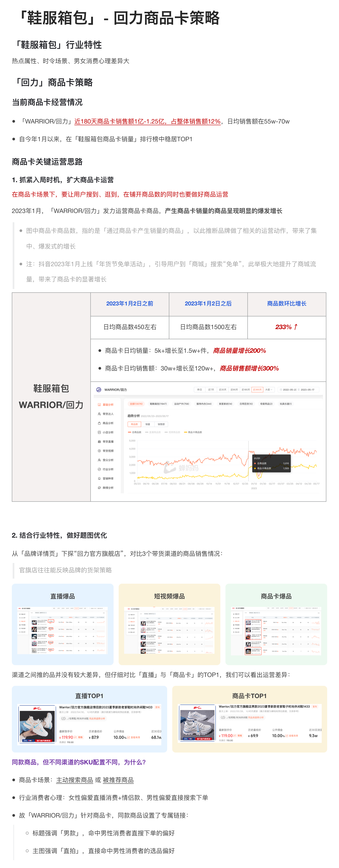This screenshot has width=339, height=868.
Task: Select the 商品数 trend metric
Action: [134, 424]
